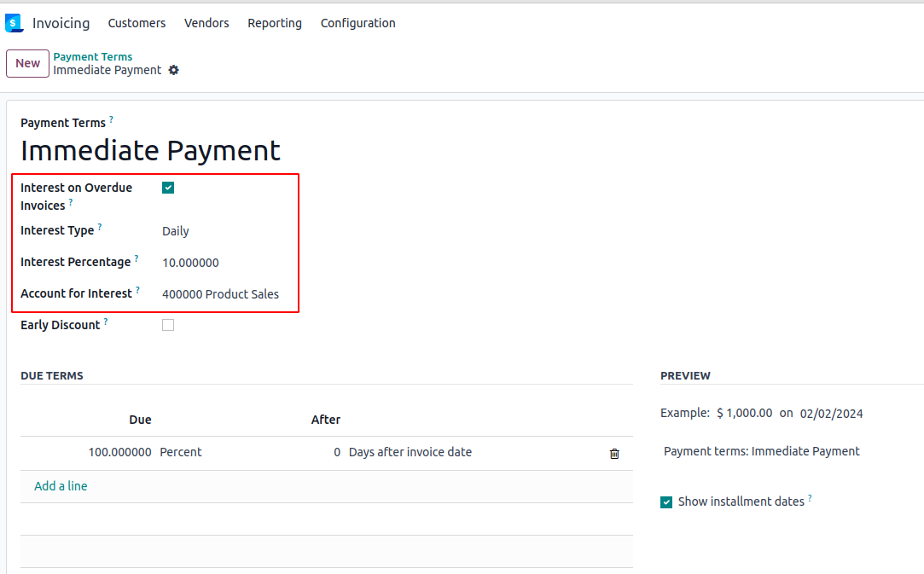Click 'Payment terms: Immediate Payment' preview text
Screen dimensions: 924x574
pos(761,451)
